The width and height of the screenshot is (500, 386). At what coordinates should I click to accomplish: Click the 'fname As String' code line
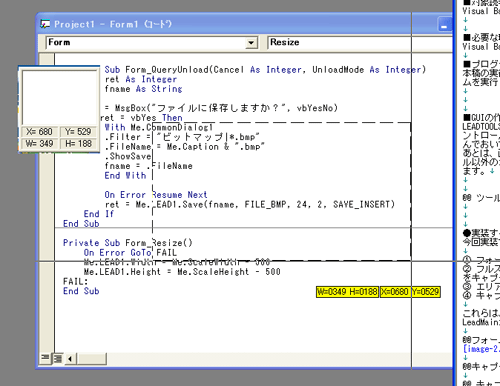[x=143, y=89]
